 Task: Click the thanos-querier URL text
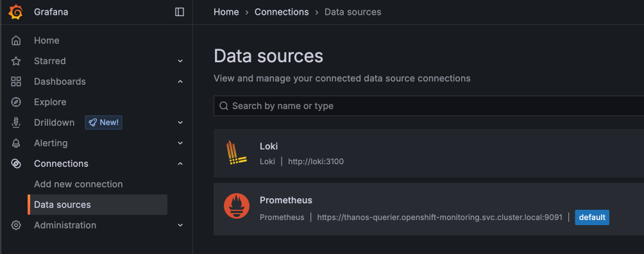tap(440, 217)
